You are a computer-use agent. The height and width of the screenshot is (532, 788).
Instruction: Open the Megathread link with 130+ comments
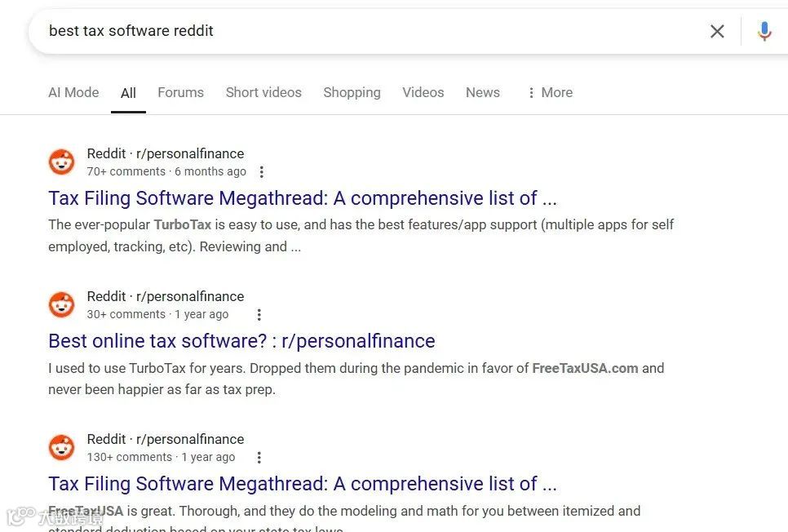coord(303,484)
